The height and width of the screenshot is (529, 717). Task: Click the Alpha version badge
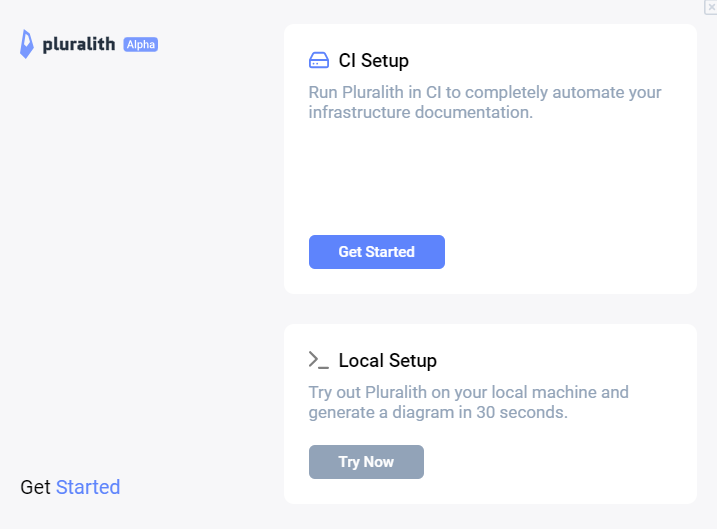(x=140, y=44)
